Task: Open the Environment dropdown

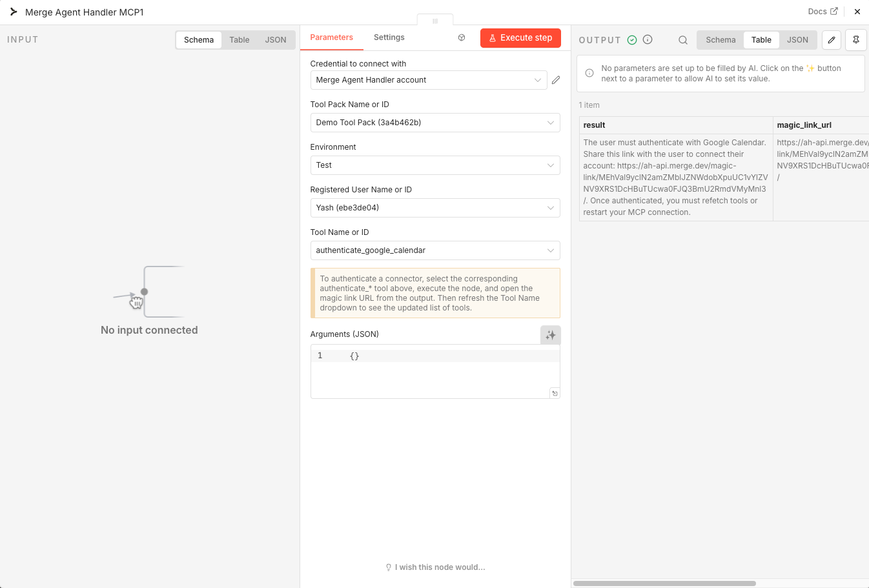Action: 435,165
